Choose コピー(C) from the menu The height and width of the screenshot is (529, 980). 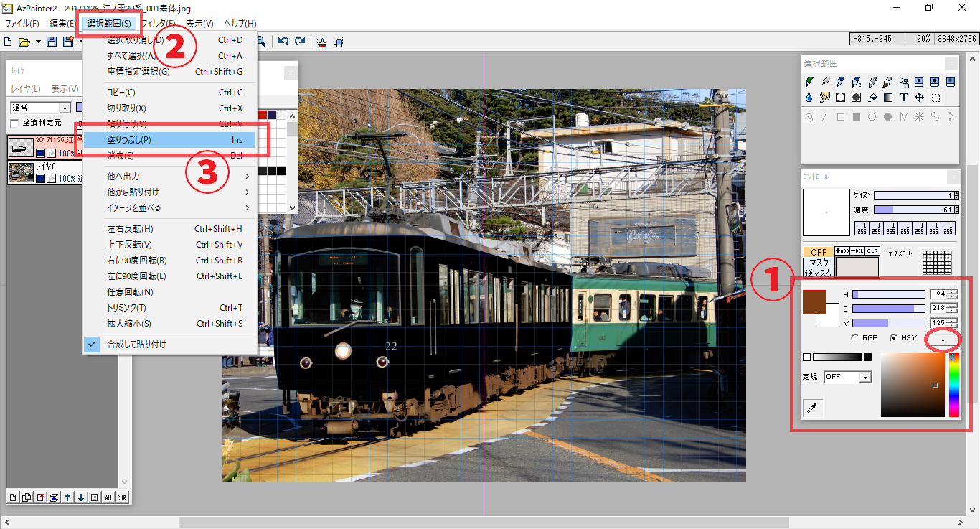click(x=169, y=93)
